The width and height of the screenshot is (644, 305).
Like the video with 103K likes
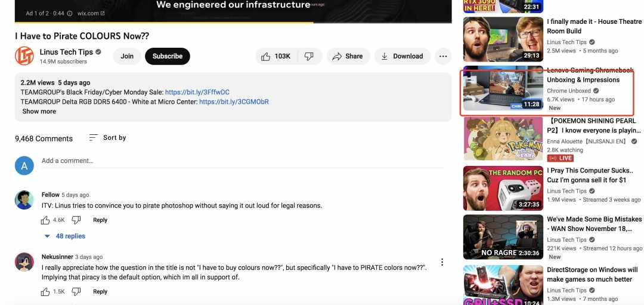(x=275, y=56)
